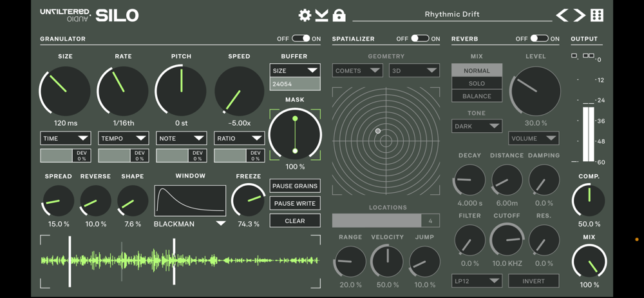
Task: Click the DAMPING knob
Action: pos(544,180)
